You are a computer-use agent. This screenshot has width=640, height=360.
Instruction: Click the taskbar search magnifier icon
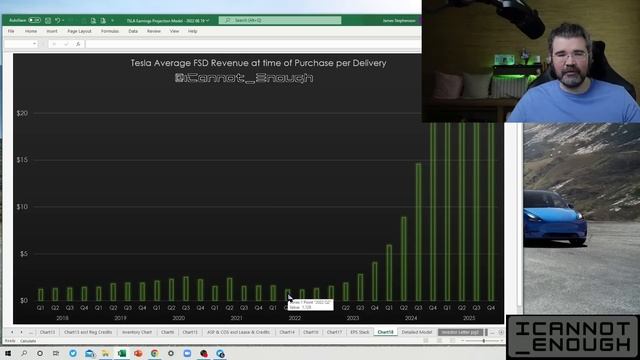[x=24, y=353]
